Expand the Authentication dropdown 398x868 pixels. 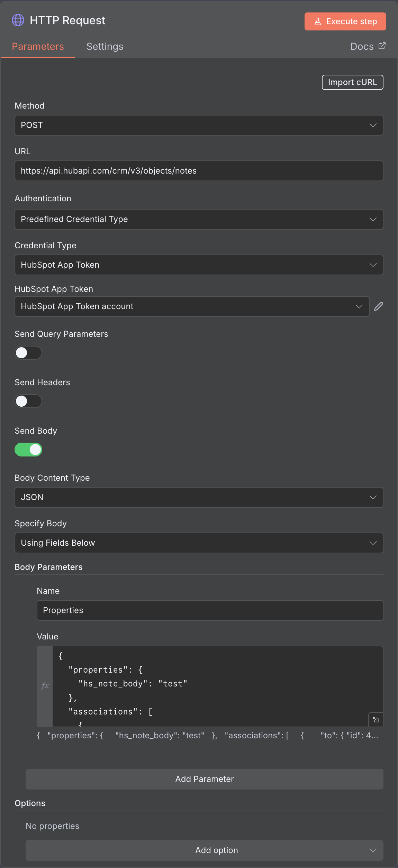(x=199, y=219)
